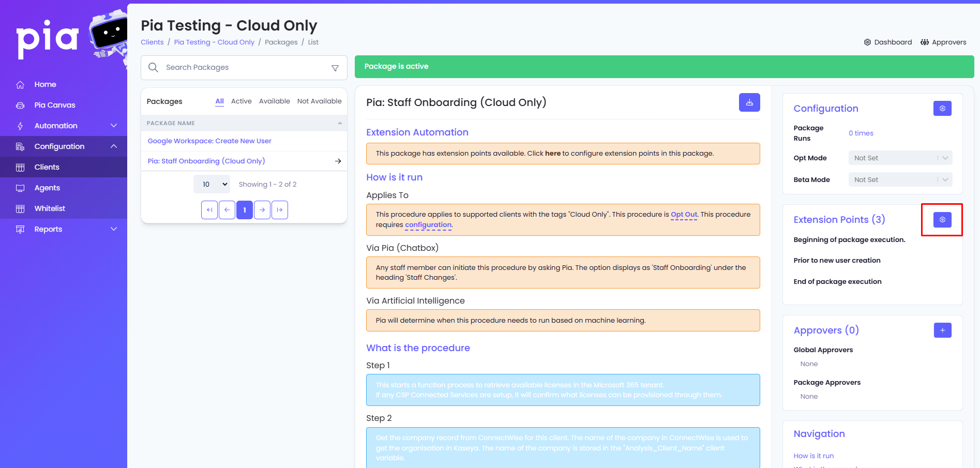Click the pia logo

tap(48, 39)
